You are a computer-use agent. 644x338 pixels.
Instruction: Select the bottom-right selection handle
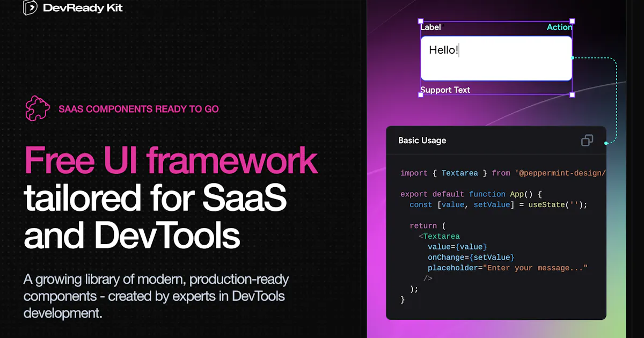pos(572,94)
